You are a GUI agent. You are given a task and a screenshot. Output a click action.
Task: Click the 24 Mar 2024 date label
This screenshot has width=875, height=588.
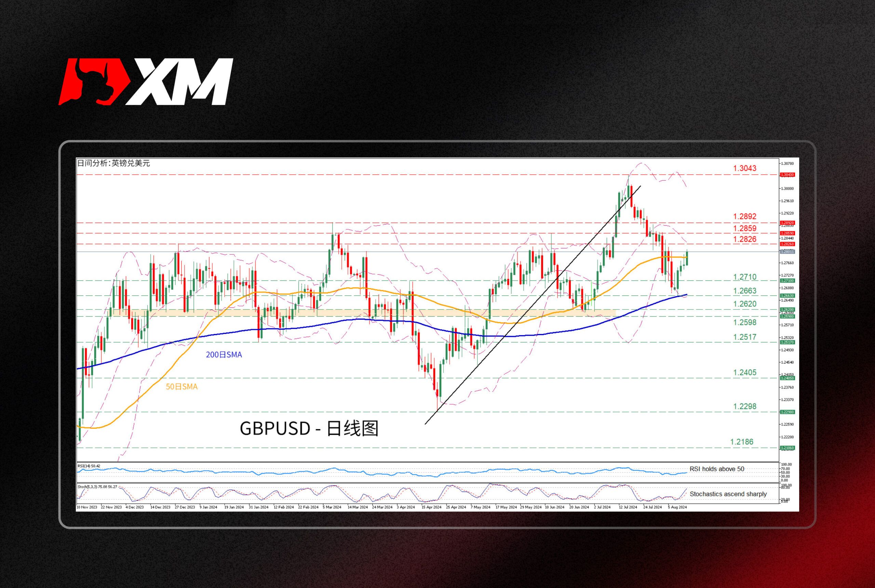(382, 507)
